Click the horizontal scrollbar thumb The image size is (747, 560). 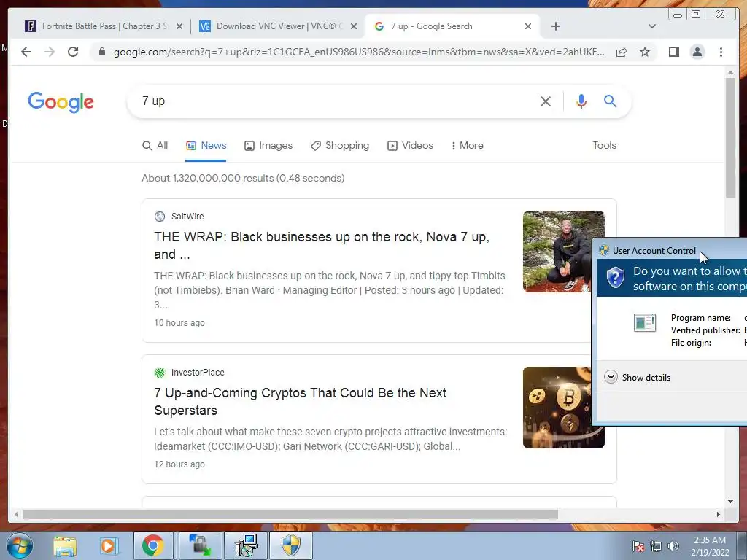click(290, 514)
